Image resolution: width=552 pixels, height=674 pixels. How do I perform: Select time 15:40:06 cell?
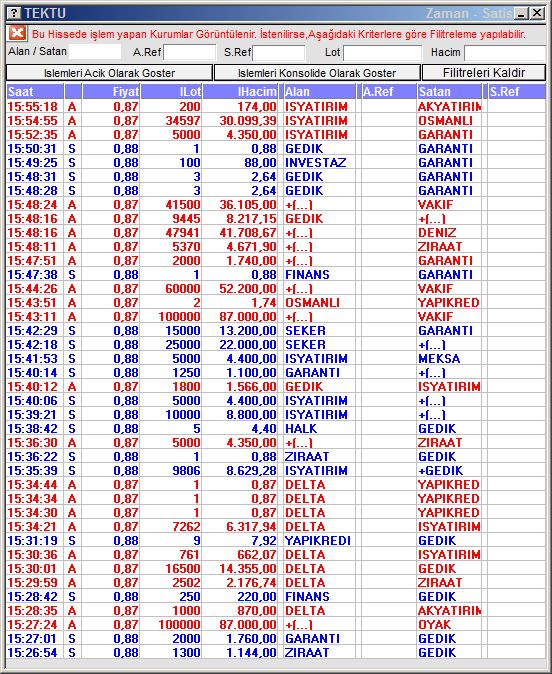[x=32, y=401]
